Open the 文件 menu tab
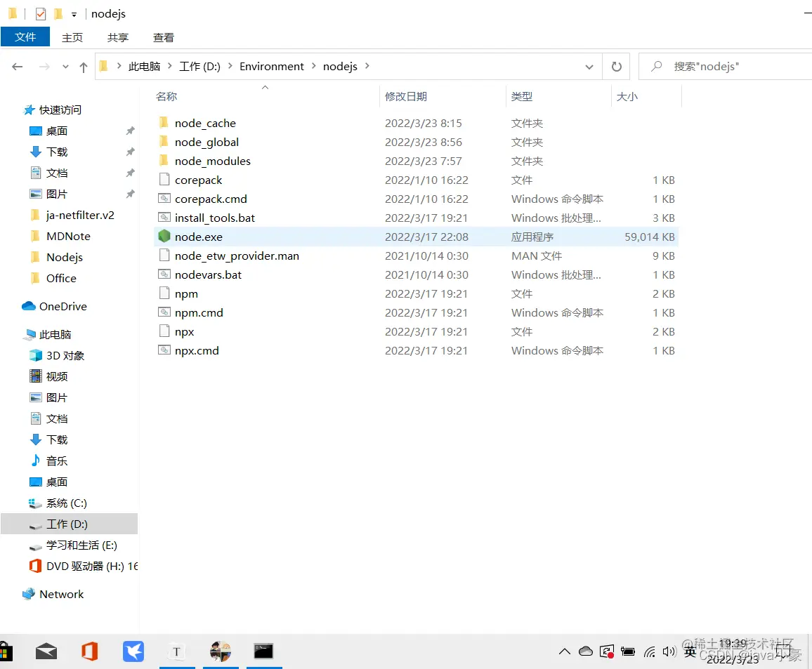This screenshot has width=812, height=669. tap(25, 37)
